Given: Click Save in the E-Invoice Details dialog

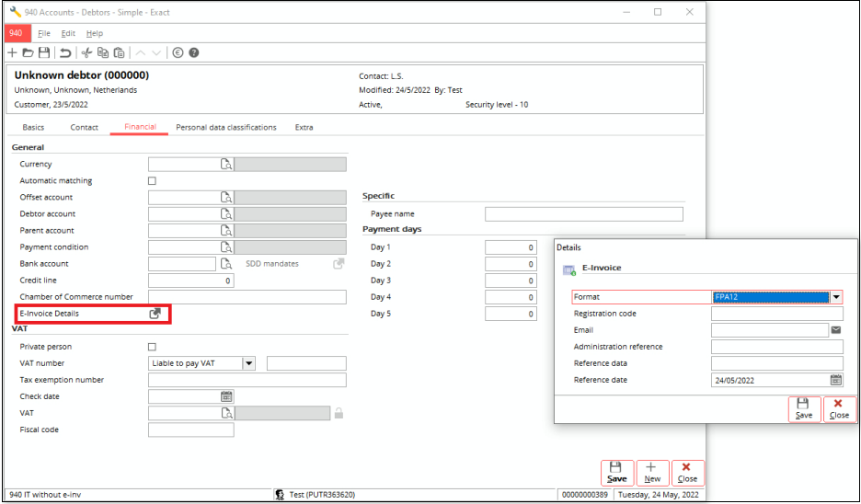Looking at the screenshot, I should pyautogui.click(x=803, y=409).
